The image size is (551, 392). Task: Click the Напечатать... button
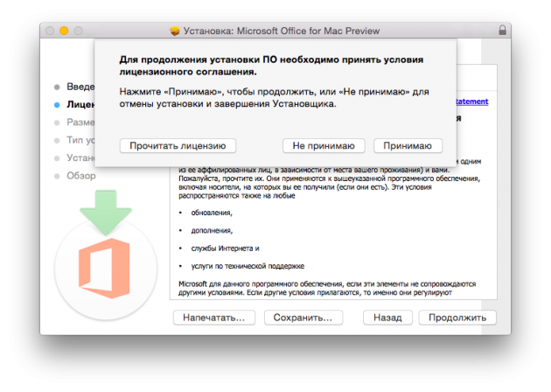click(x=214, y=318)
